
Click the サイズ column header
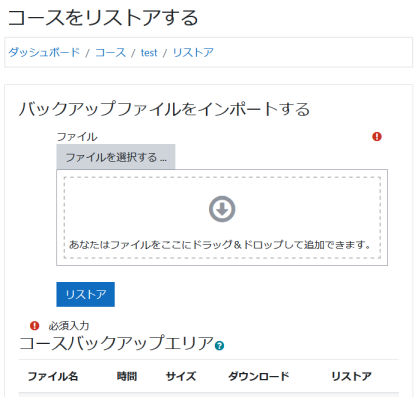(x=181, y=376)
